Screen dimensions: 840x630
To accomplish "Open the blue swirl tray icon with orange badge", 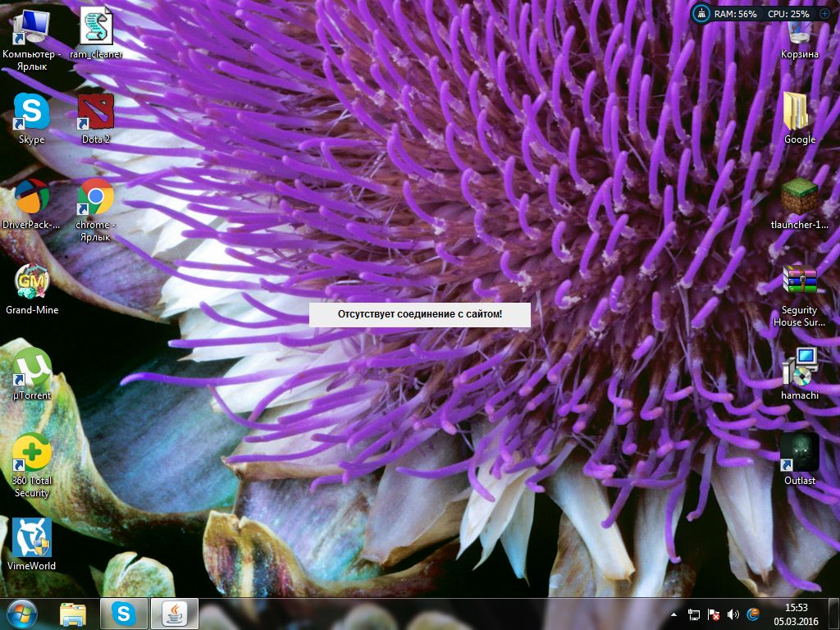I will pos(753,614).
